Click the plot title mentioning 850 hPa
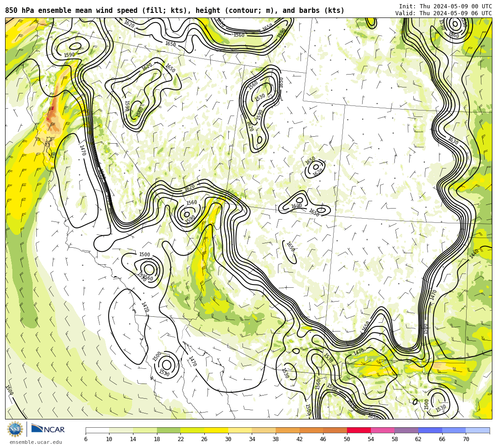The image size is (497, 448). click(x=175, y=11)
